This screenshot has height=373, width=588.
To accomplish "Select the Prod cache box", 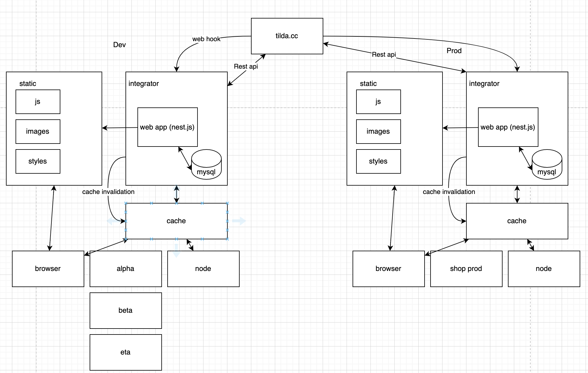I will (517, 221).
